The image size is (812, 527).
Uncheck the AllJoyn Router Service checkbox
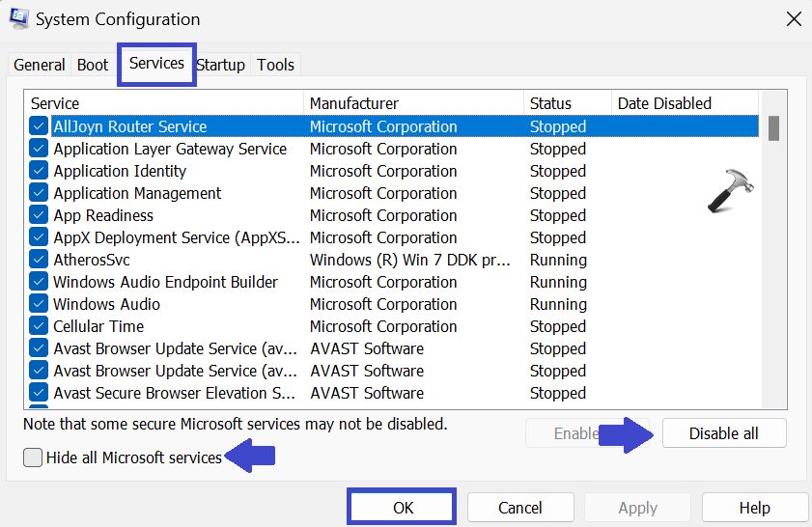pos(39,126)
